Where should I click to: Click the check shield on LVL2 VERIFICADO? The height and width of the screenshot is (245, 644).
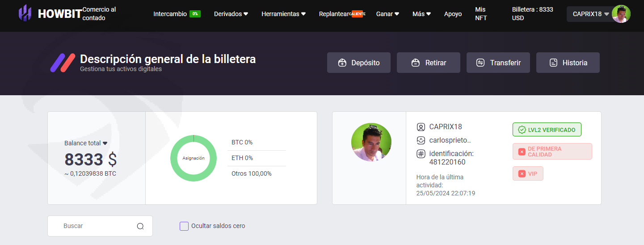click(x=522, y=130)
